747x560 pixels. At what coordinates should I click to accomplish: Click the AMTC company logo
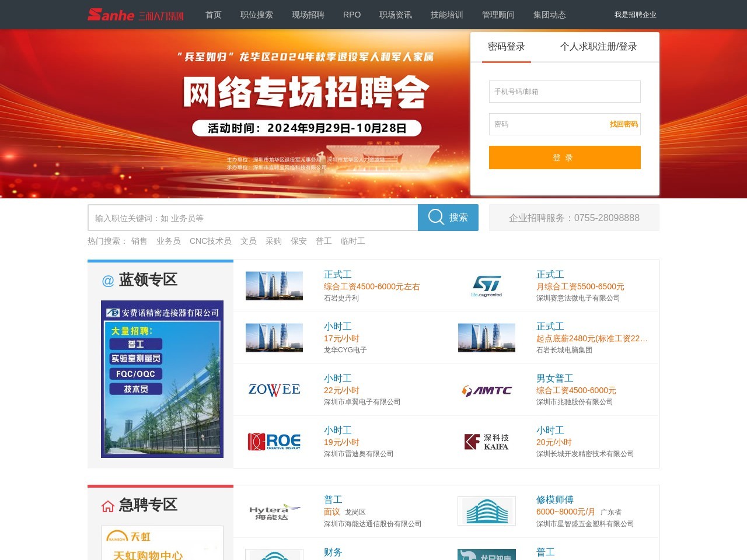coord(486,390)
